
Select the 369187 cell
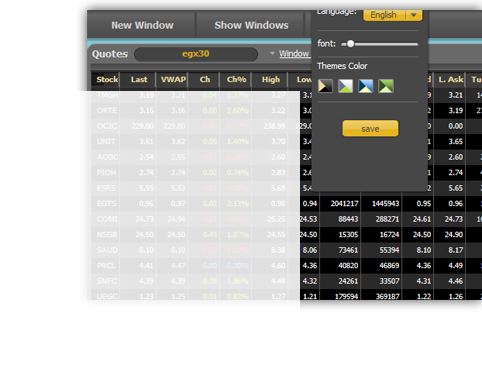pyautogui.click(x=382, y=296)
